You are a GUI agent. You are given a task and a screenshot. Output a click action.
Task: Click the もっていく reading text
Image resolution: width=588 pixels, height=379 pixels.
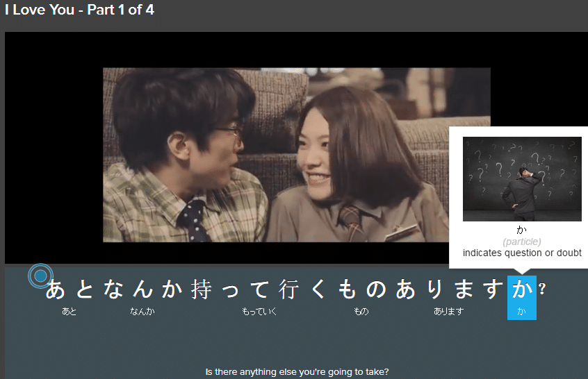point(259,312)
